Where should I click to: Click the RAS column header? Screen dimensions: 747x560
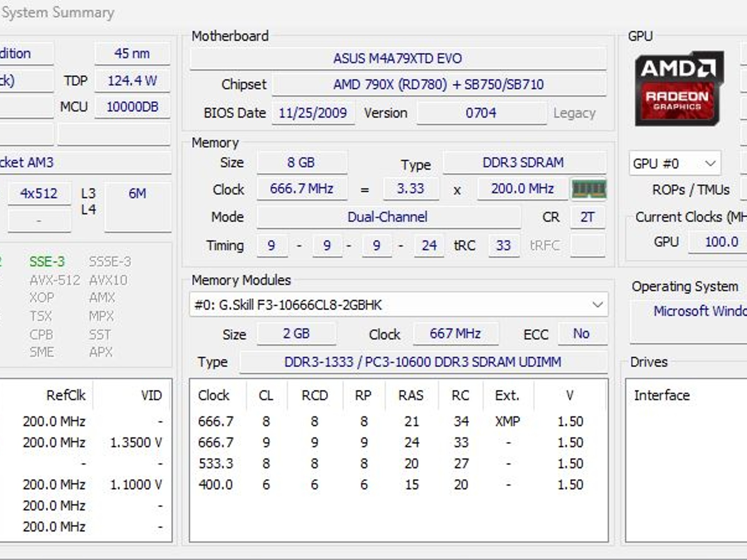pyautogui.click(x=411, y=396)
